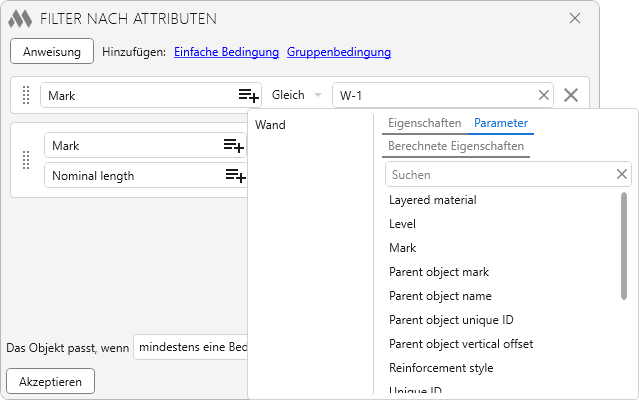Click the add icon next to Nominal length

coord(234,176)
